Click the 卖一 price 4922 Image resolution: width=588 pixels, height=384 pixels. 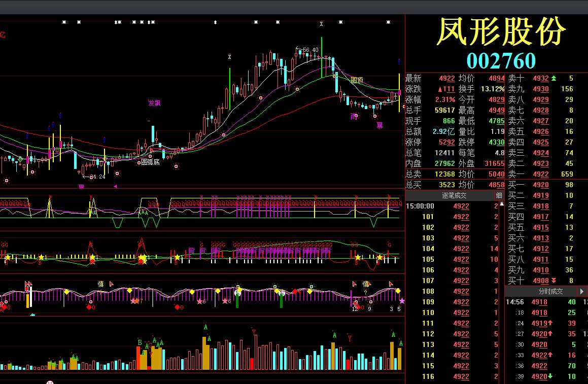541,174
